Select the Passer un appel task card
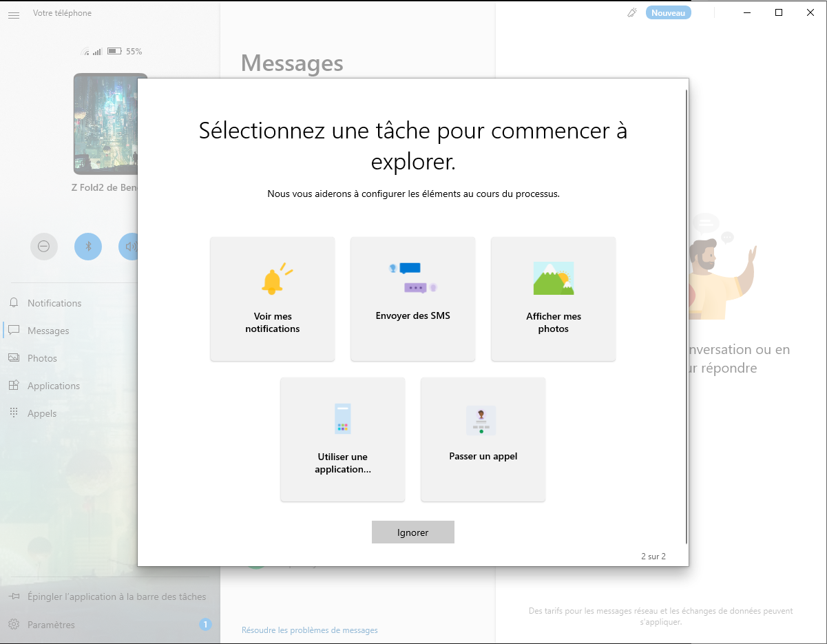The image size is (827, 644). 483,439
